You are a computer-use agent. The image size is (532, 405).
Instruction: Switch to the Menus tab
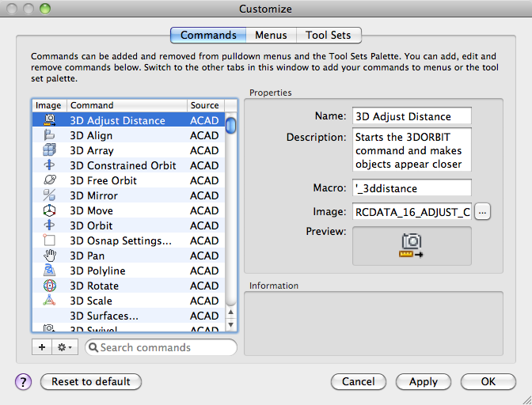(271, 35)
